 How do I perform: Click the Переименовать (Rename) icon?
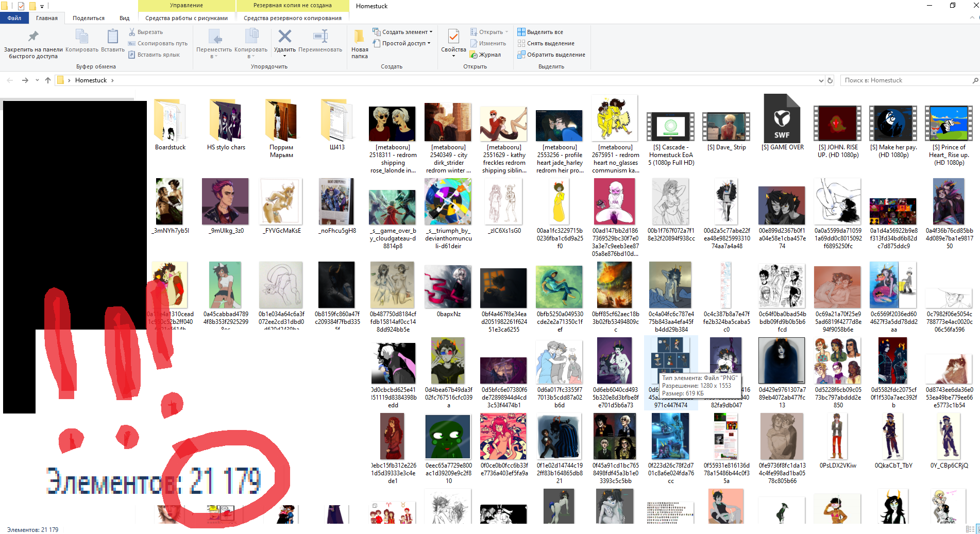pyautogui.click(x=320, y=37)
